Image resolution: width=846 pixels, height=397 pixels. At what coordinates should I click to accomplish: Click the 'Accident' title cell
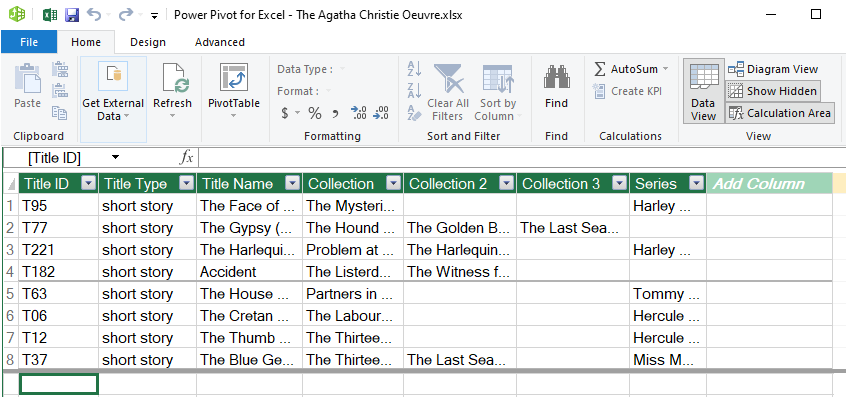(x=249, y=271)
